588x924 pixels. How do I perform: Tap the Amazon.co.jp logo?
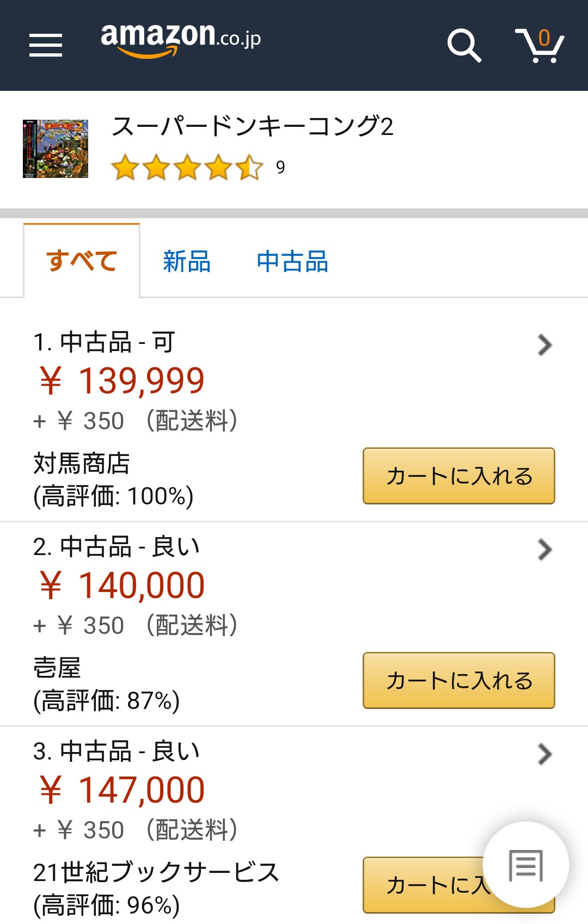(x=181, y=39)
